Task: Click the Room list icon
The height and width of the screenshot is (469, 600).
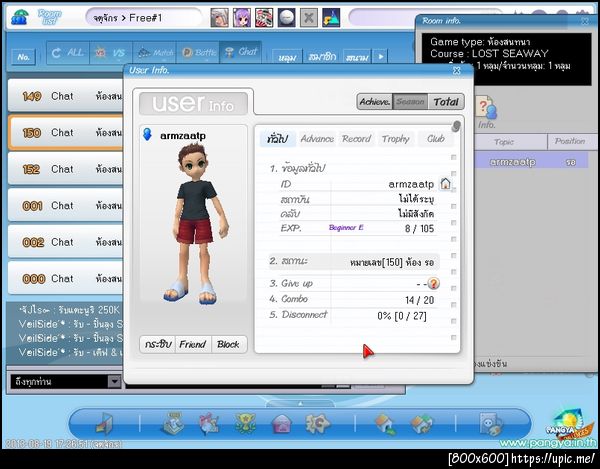Action: point(19,18)
